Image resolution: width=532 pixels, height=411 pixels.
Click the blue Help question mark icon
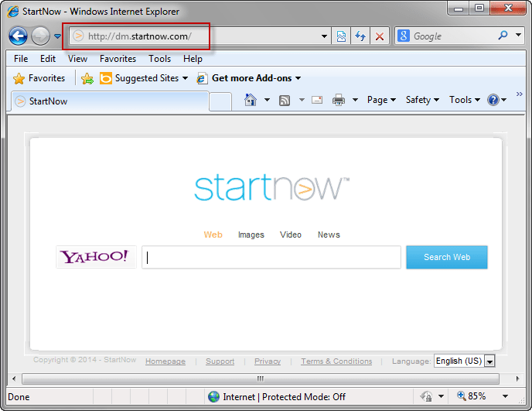pos(493,100)
